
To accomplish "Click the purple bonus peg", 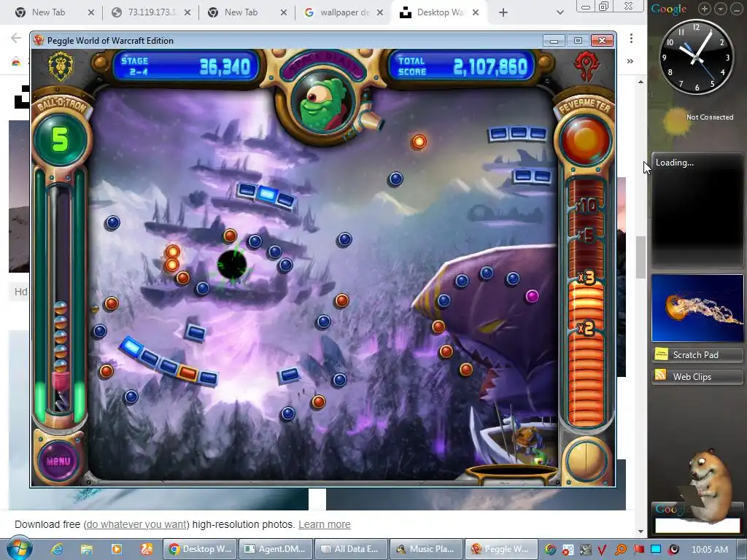I will tap(532, 296).
